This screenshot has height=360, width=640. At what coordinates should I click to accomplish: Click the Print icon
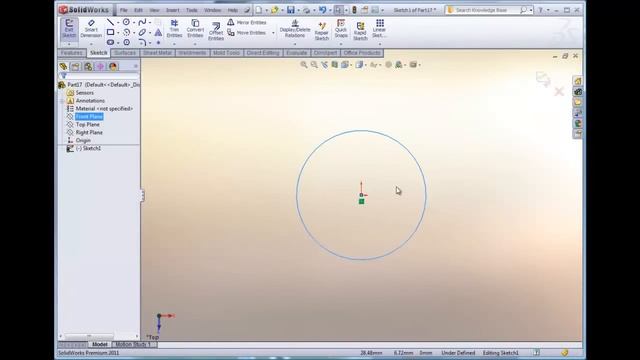[307, 10]
